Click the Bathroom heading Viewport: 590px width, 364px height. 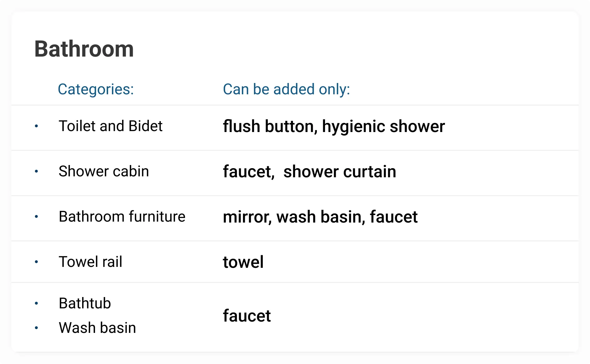[x=84, y=49]
